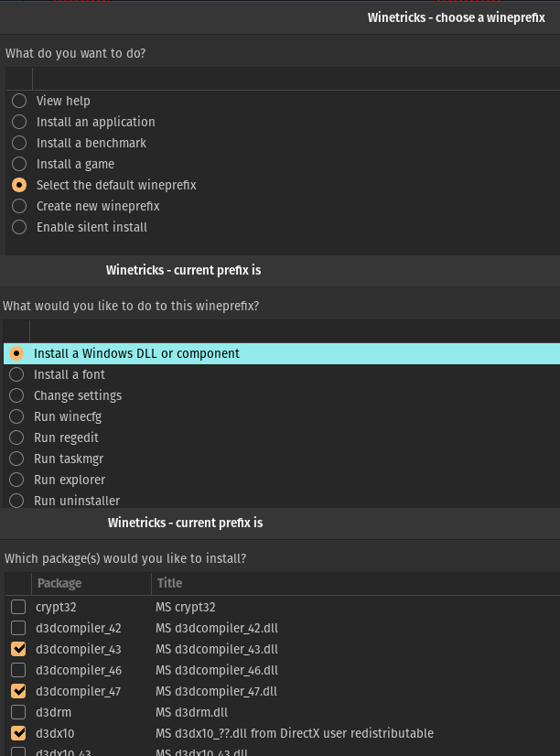The width and height of the screenshot is (560, 756).
Task: Choose Change settings radio button
Action: click(x=16, y=395)
